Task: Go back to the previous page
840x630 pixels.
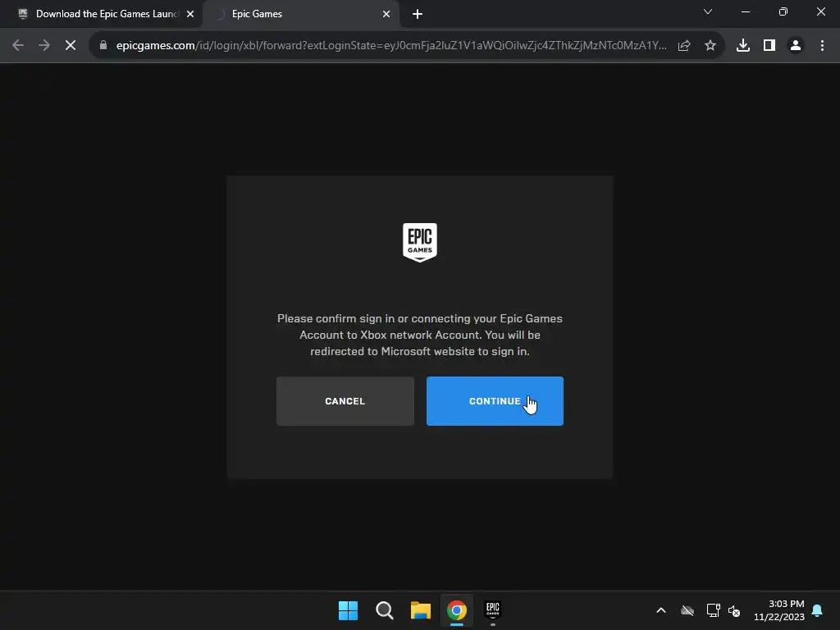Action: tap(18, 46)
